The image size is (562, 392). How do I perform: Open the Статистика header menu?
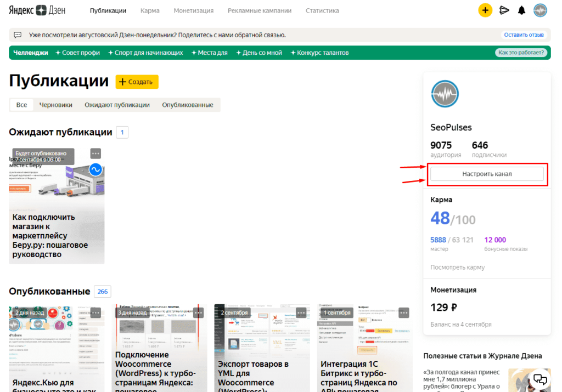(x=322, y=11)
